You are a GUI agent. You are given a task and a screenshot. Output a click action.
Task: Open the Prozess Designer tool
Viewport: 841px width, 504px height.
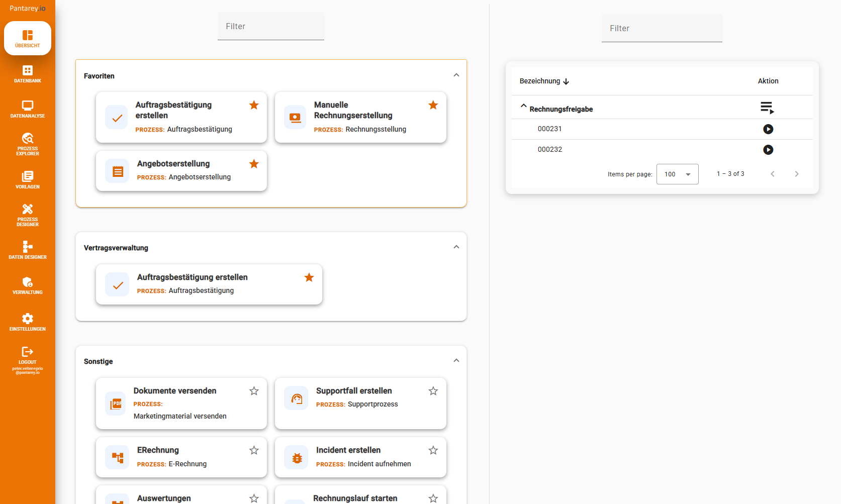[28, 215]
